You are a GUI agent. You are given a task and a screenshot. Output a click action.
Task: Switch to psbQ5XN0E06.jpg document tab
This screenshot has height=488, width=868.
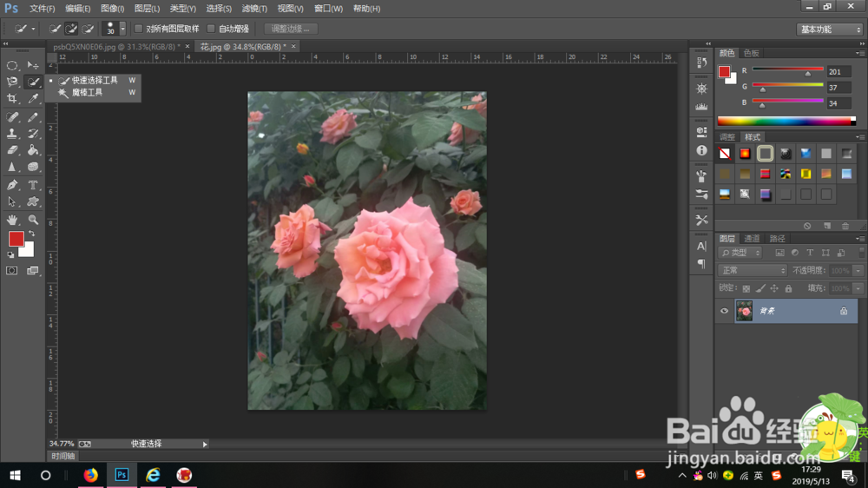pyautogui.click(x=119, y=47)
